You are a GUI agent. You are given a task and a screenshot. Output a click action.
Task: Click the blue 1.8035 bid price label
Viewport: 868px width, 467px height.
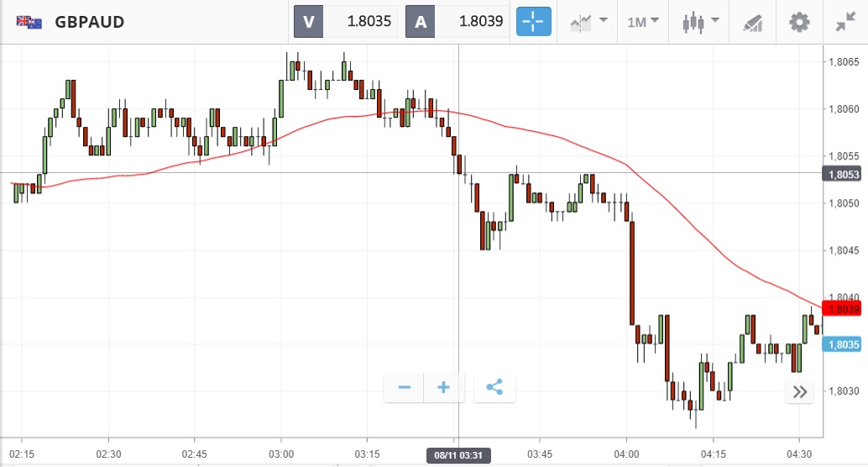tap(843, 344)
